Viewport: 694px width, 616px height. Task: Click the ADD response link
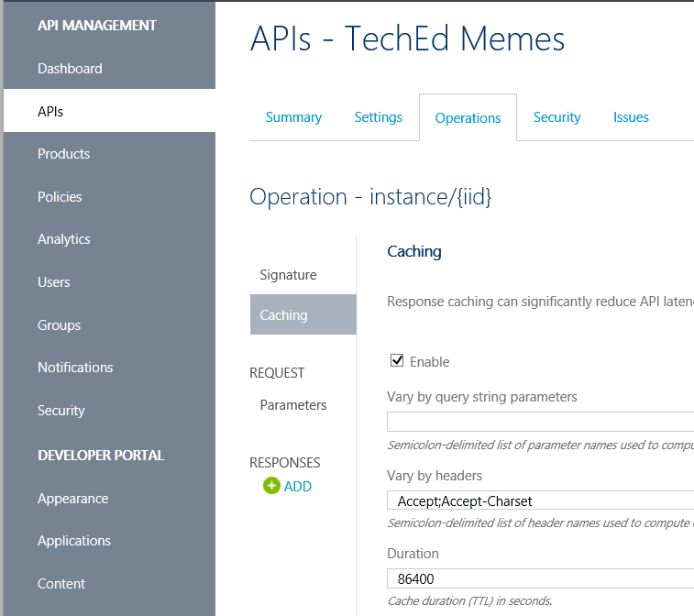[x=297, y=487]
